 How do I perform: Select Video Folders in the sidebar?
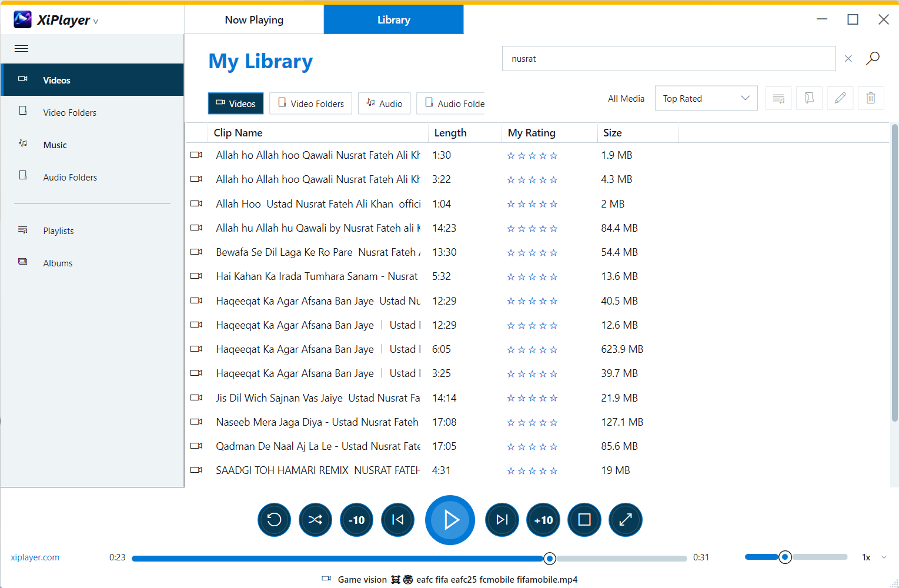(92, 112)
